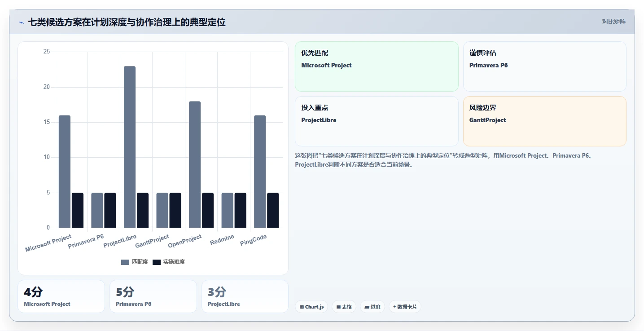Click the y-axis value 15
Viewport: 644px width, 331px height.
(47, 122)
